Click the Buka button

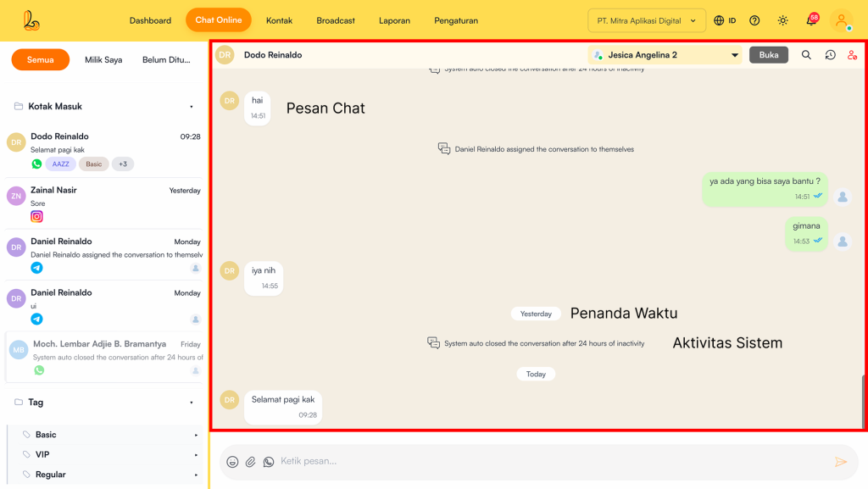(769, 55)
